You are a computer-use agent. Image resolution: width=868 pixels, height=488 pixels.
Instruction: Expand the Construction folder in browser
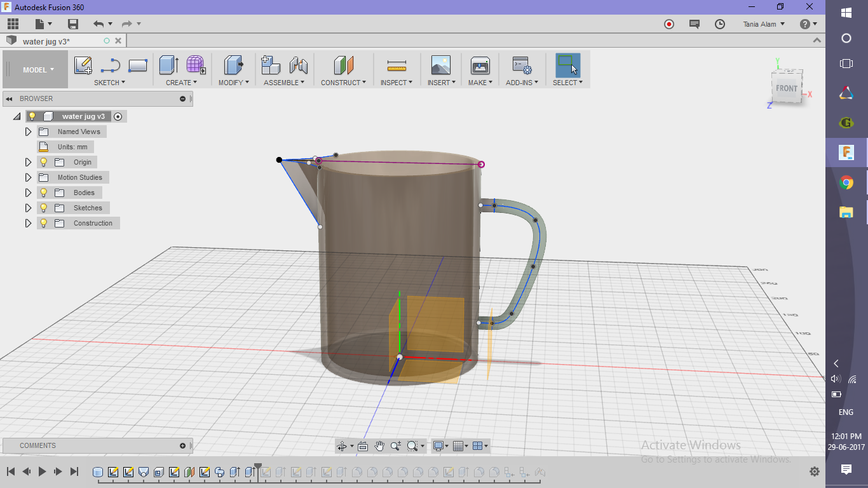pos(28,223)
